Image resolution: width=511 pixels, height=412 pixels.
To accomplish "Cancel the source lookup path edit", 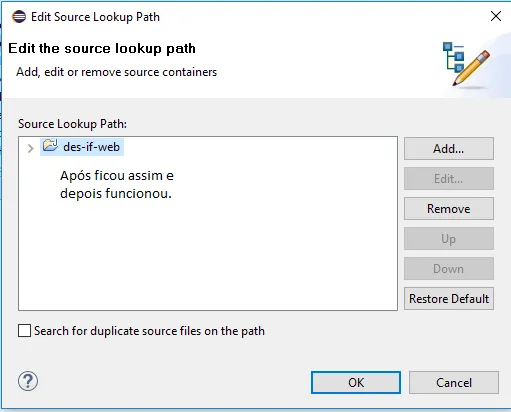I will pos(454,383).
